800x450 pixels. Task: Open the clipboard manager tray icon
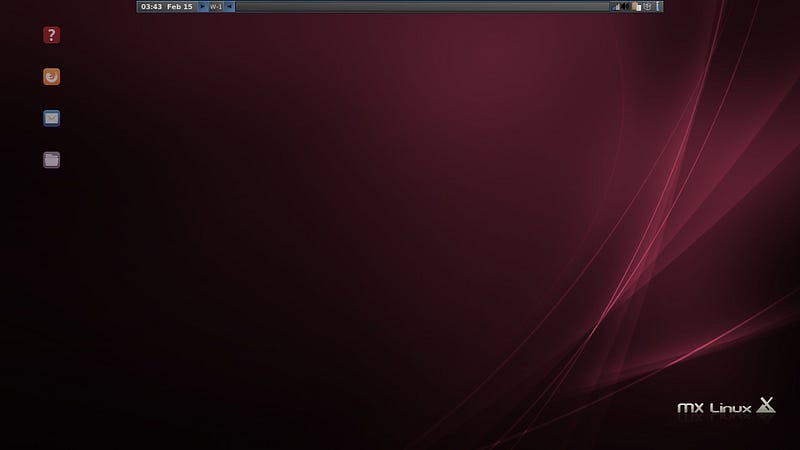636,7
